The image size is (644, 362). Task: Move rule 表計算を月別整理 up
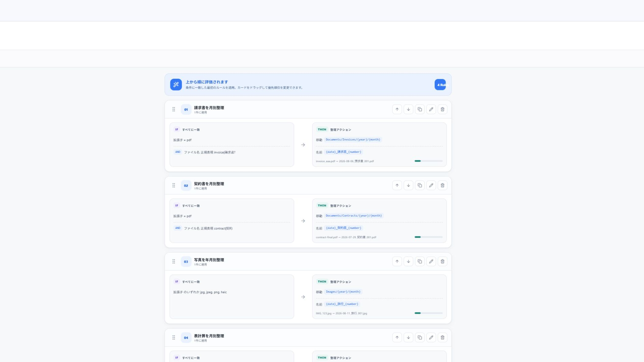click(x=397, y=338)
